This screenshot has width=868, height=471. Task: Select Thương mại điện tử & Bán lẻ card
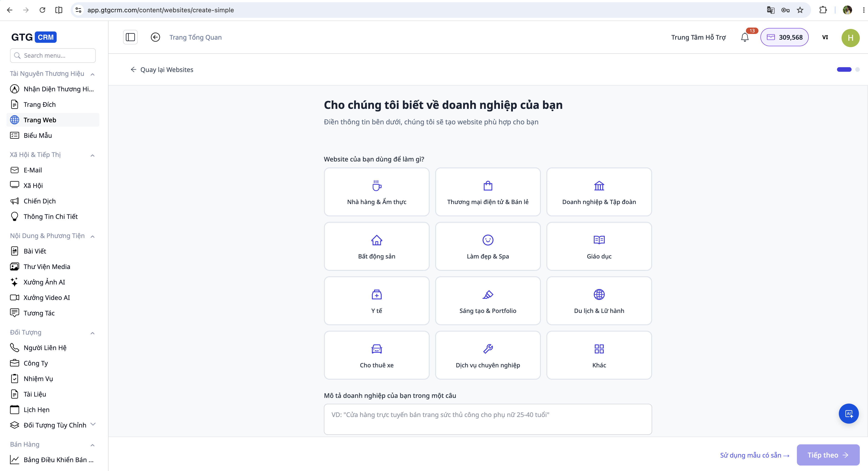pyautogui.click(x=488, y=192)
